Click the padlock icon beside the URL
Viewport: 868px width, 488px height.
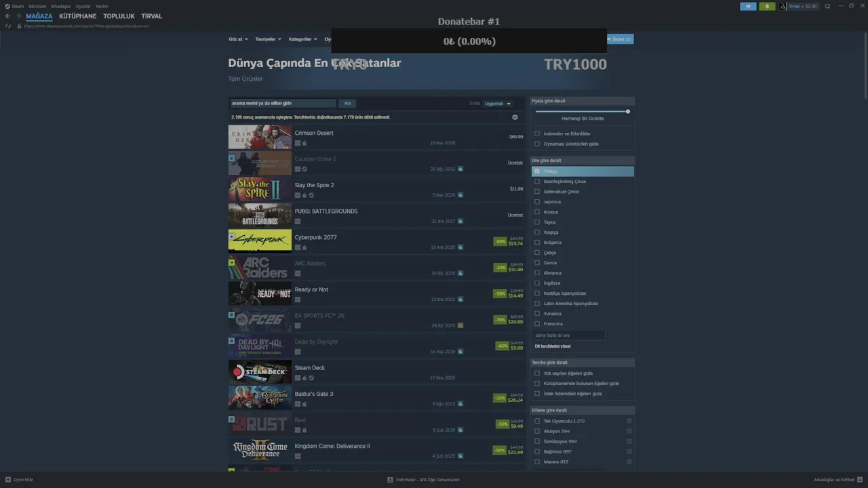coord(19,26)
